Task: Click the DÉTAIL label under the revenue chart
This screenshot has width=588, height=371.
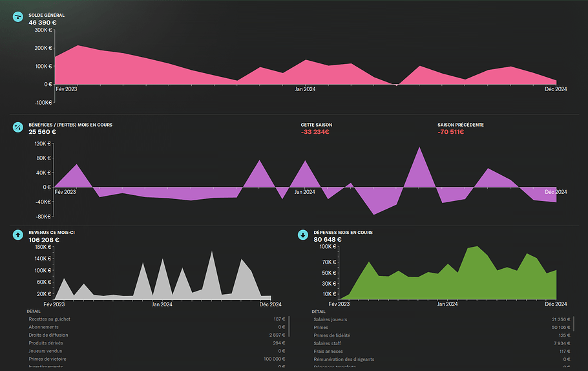Action: point(34,312)
